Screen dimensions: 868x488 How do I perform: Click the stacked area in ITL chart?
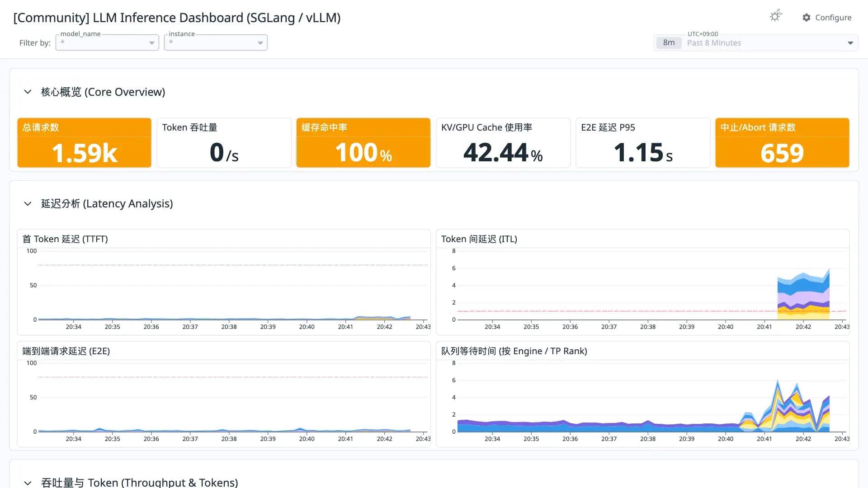pos(803,296)
